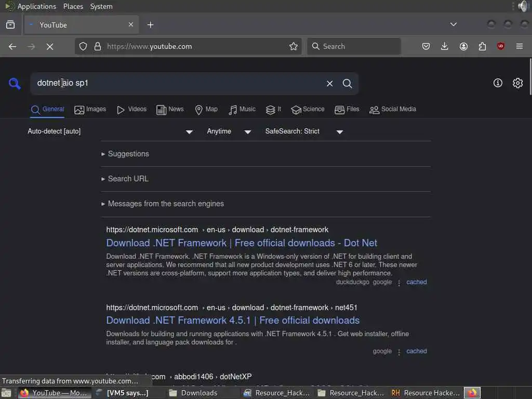Switch to News search category
The height and width of the screenshot is (399, 532).
coord(170,109)
